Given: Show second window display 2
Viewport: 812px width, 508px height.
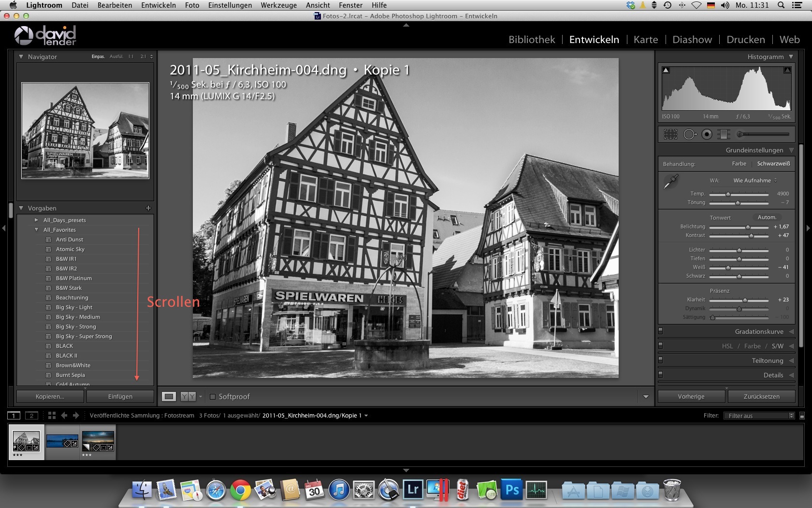Looking at the screenshot, I should (31, 416).
